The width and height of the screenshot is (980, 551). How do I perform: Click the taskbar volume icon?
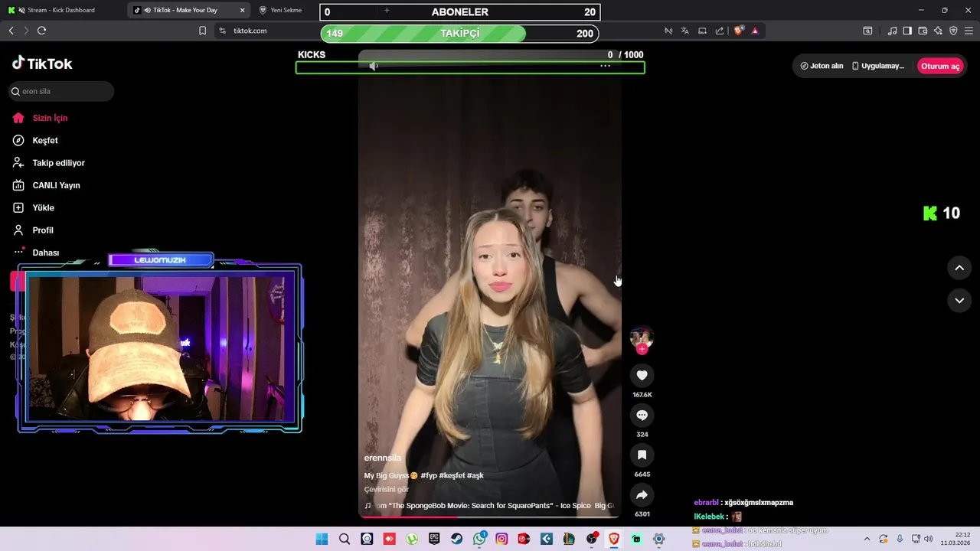pos(929,539)
